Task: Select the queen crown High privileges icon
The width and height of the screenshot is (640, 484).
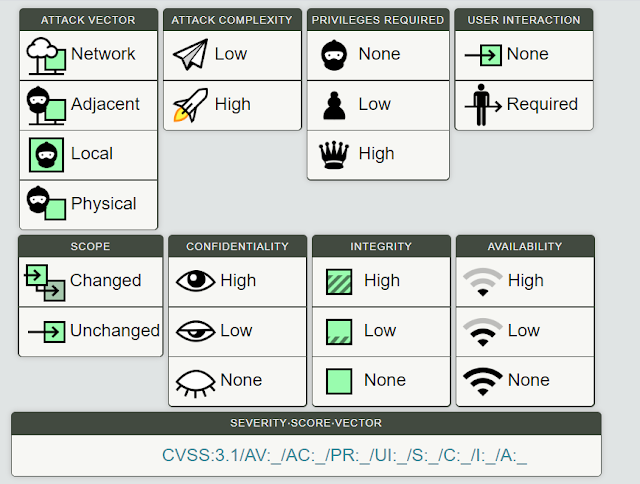Action: [334, 154]
